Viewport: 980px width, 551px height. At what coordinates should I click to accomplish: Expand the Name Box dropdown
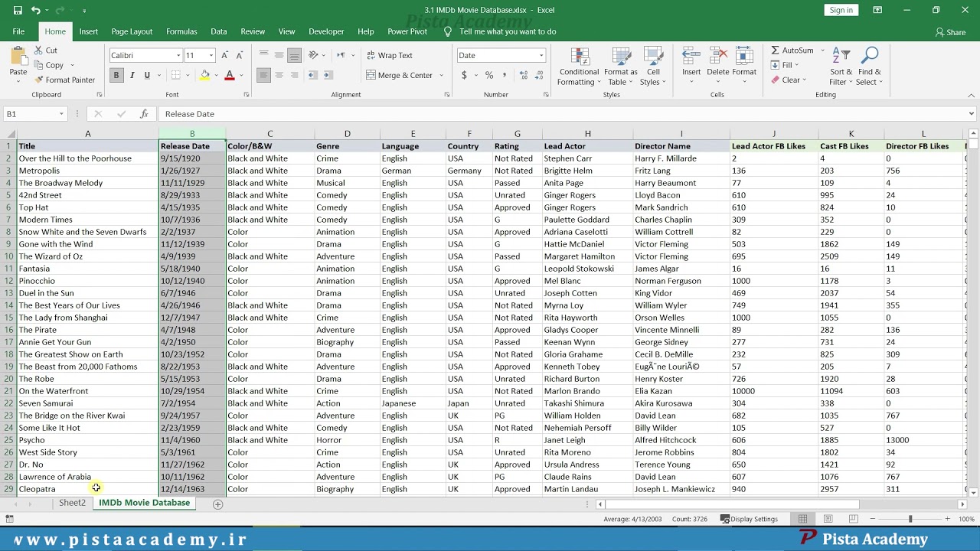pos(61,114)
